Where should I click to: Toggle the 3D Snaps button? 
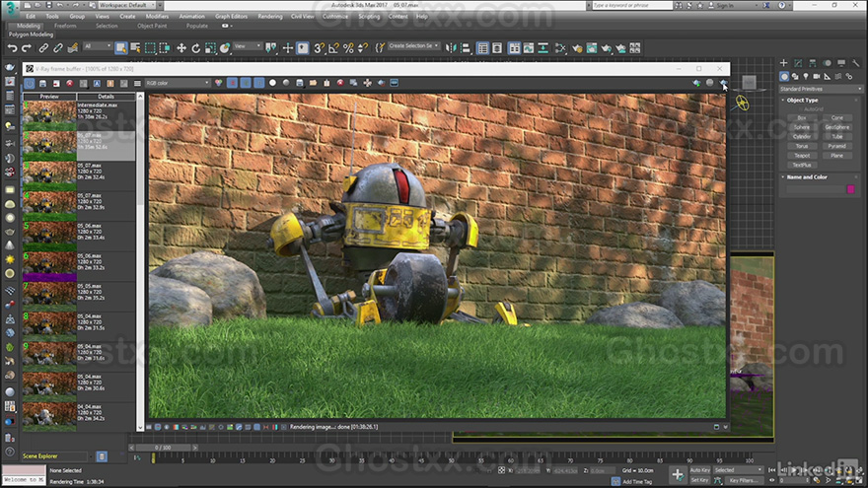(x=319, y=48)
